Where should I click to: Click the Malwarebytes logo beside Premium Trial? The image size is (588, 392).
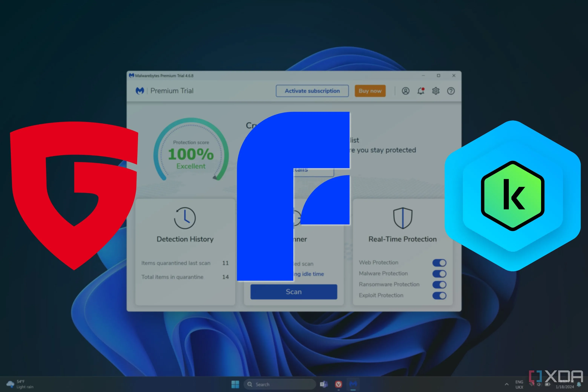tap(140, 91)
